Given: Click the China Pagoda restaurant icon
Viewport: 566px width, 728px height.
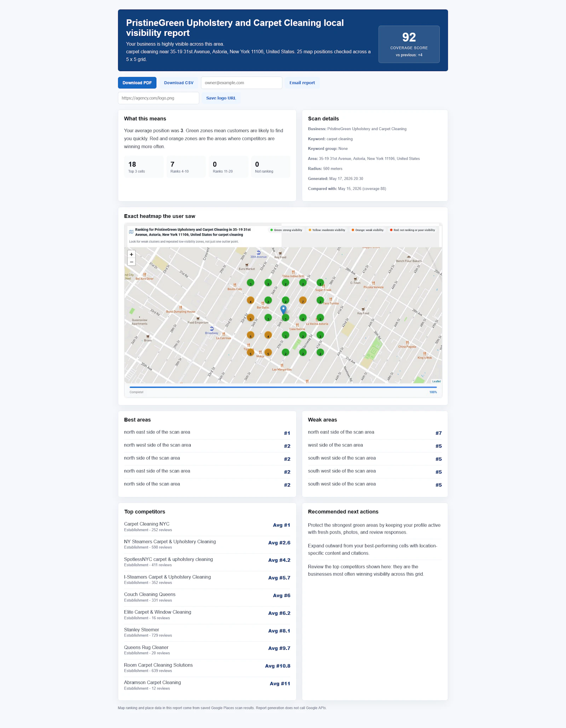Looking at the screenshot, I should click(x=408, y=343).
